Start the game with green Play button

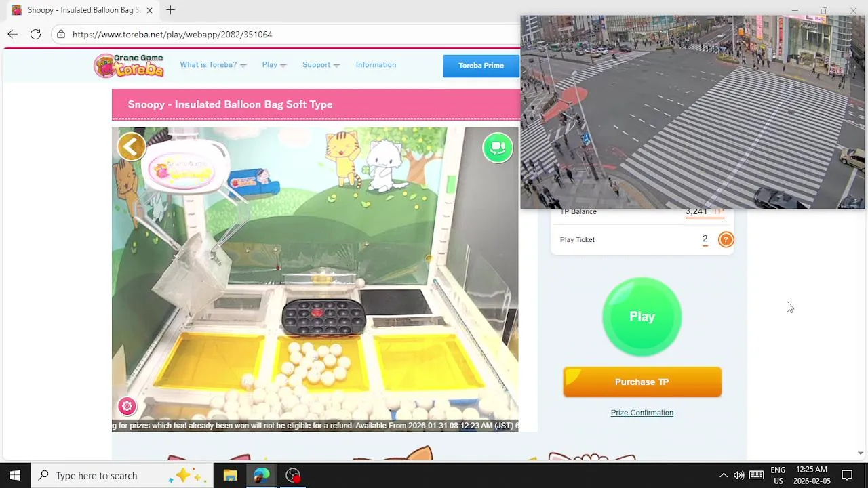[642, 317]
